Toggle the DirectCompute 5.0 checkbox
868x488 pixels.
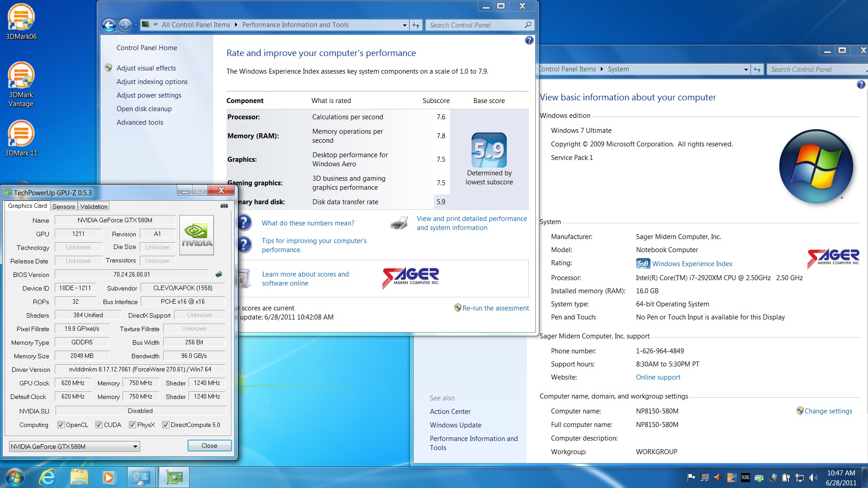(x=166, y=425)
